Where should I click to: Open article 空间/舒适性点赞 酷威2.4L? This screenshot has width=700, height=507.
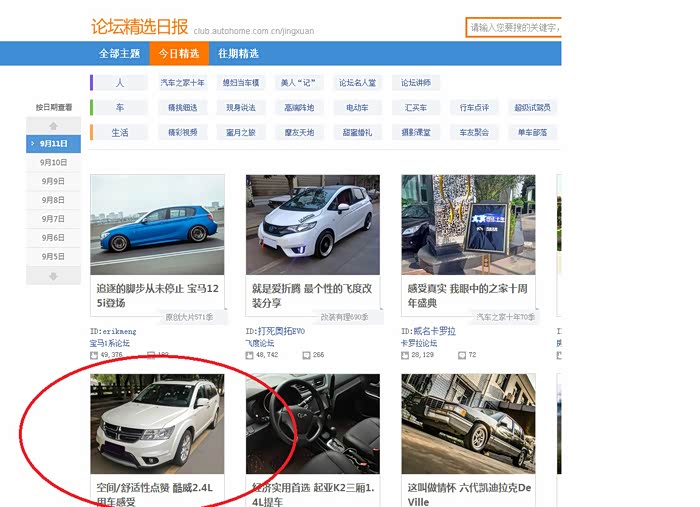tap(154, 494)
